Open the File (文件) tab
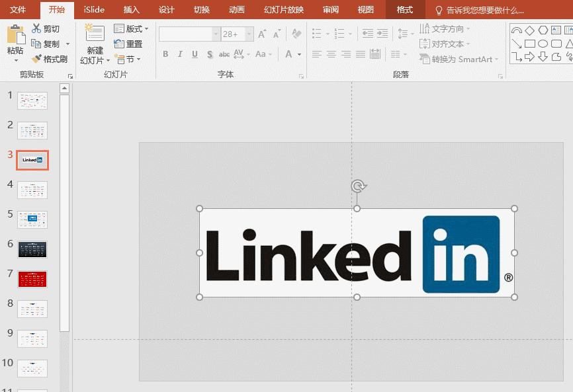The image size is (573, 392). click(x=18, y=9)
